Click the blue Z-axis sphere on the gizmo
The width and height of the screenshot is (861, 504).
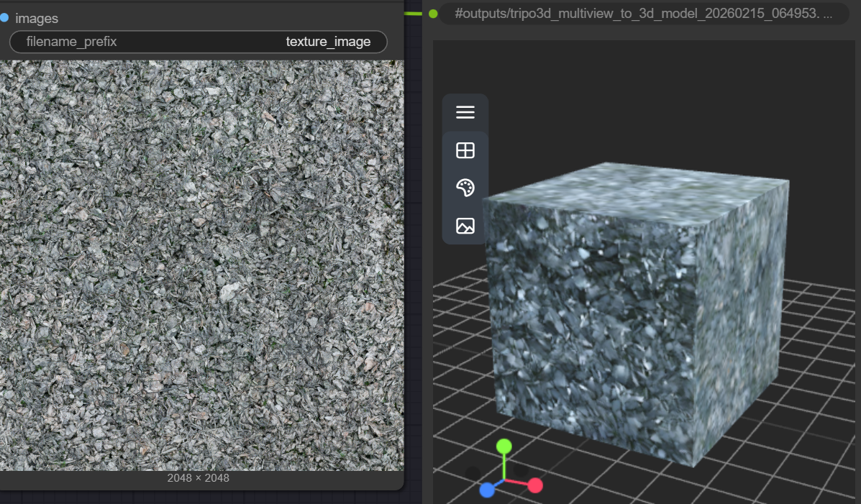point(488,491)
